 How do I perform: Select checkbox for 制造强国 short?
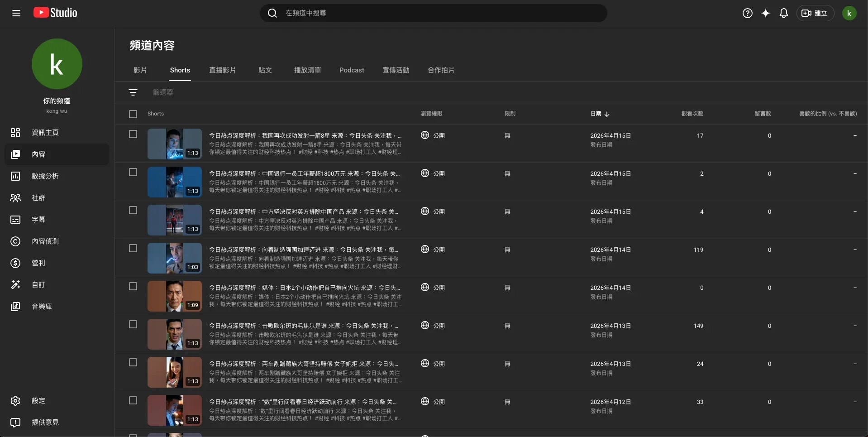(x=133, y=248)
